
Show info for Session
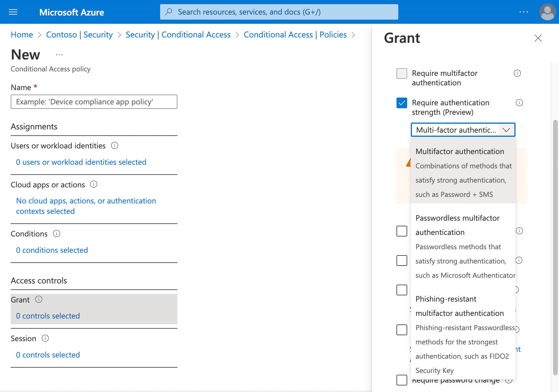point(45,338)
